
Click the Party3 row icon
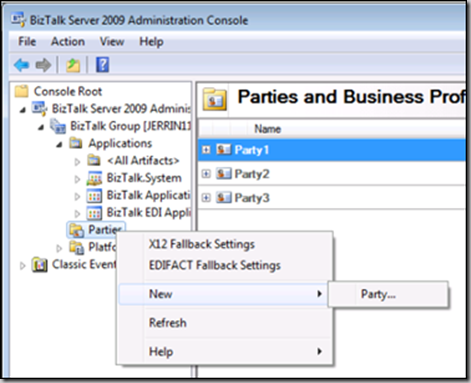click(223, 198)
